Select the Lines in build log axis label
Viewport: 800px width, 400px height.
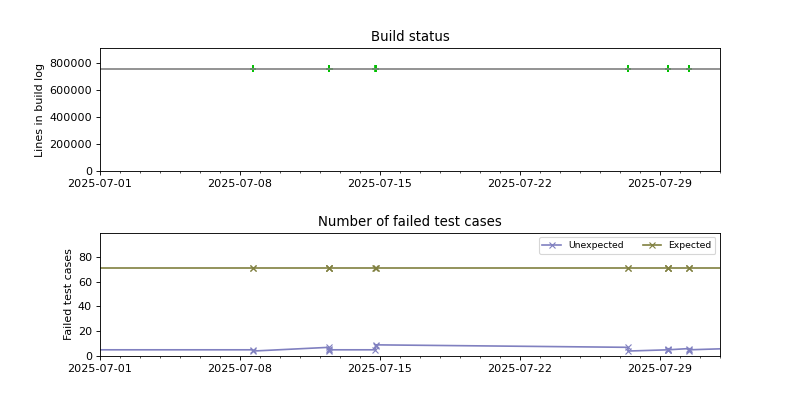[x=40, y=110]
